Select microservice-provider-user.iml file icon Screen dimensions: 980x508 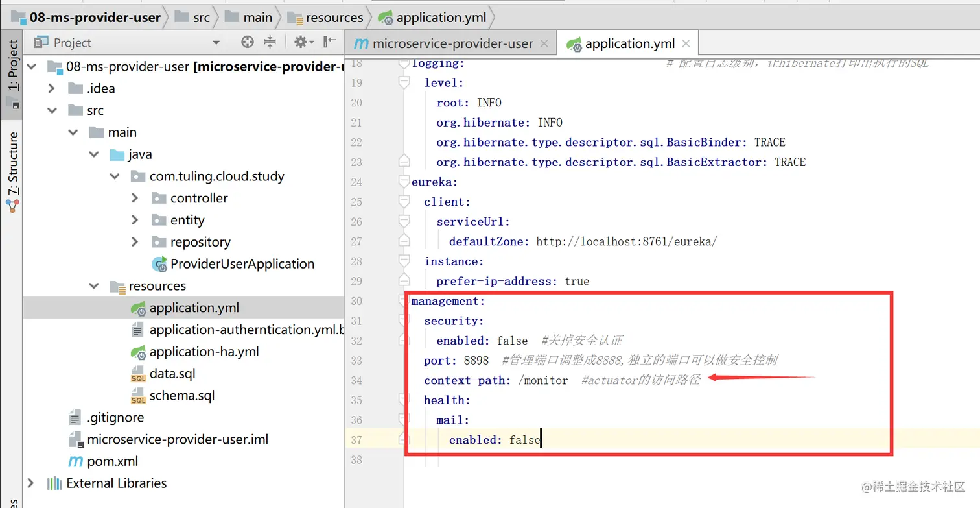pos(76,439)
